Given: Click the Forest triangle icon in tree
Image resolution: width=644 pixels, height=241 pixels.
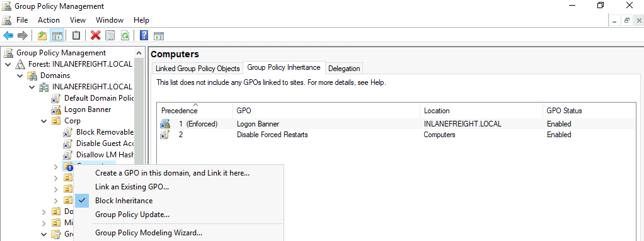Looking at the screenshot, I should 20,64.
